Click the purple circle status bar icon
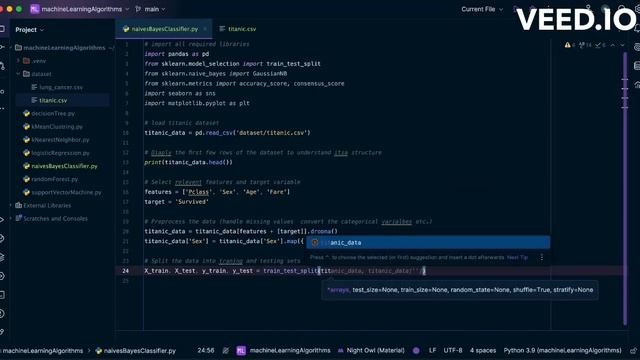The width and height of the screenshot is (640, 360). (x=416, y=351)
